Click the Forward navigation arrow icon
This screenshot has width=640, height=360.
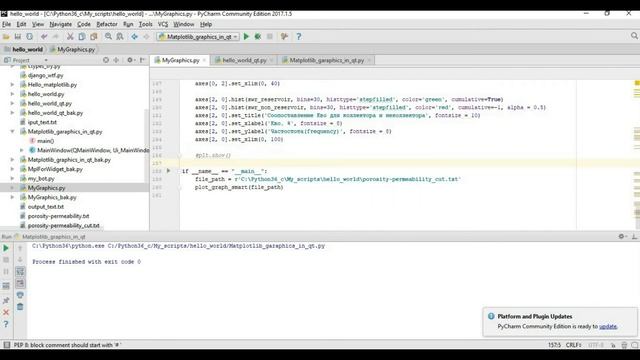point(146,37)
